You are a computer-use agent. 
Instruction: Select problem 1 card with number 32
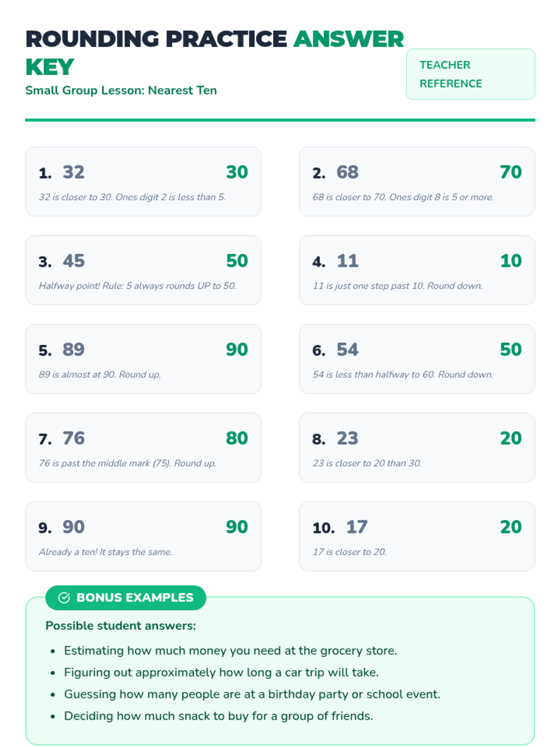tap(143, 182)
